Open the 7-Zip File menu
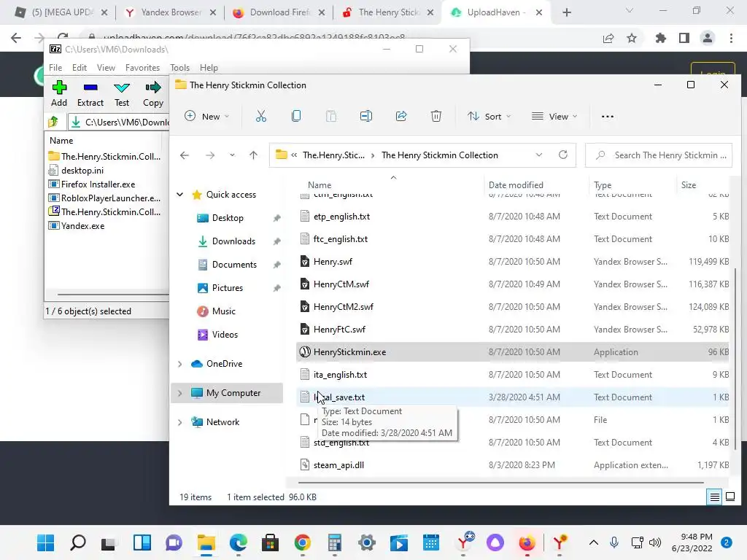Viewport: 747px width, 560px height. point(55,68)
